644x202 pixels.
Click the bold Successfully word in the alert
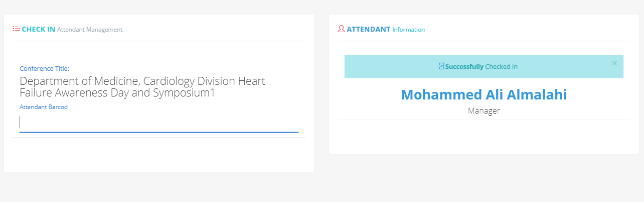[464, 66]
